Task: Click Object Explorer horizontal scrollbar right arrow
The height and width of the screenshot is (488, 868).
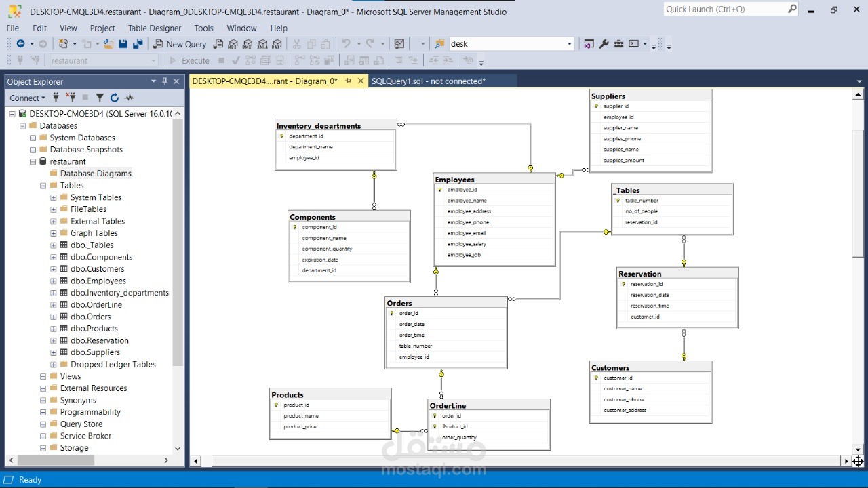Action: [166, 460]
